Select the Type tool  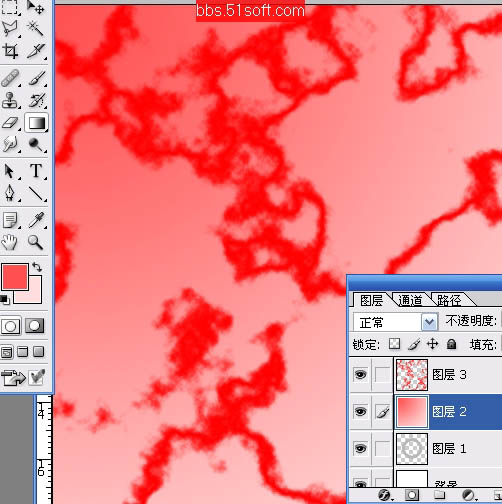point(36,171)
